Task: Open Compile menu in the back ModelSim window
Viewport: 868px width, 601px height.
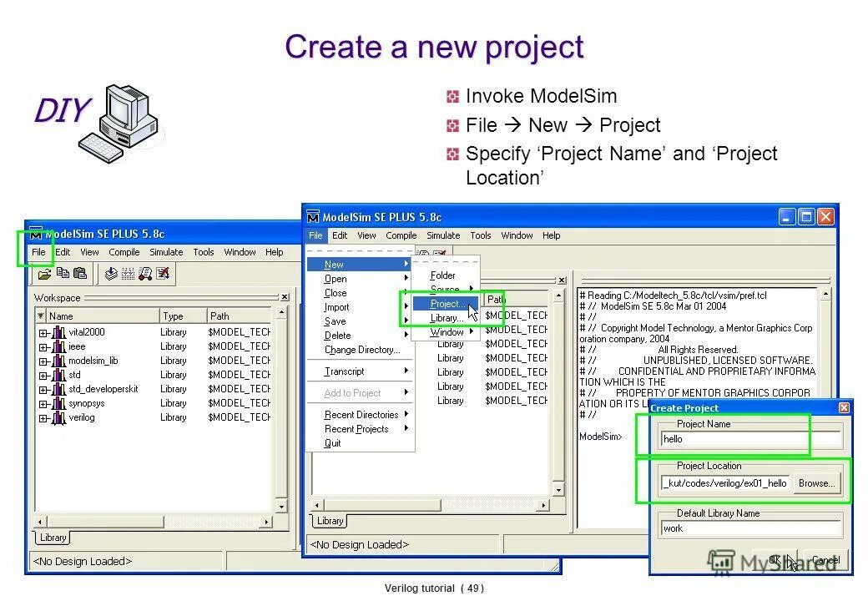Action: [x=124, y=252]
